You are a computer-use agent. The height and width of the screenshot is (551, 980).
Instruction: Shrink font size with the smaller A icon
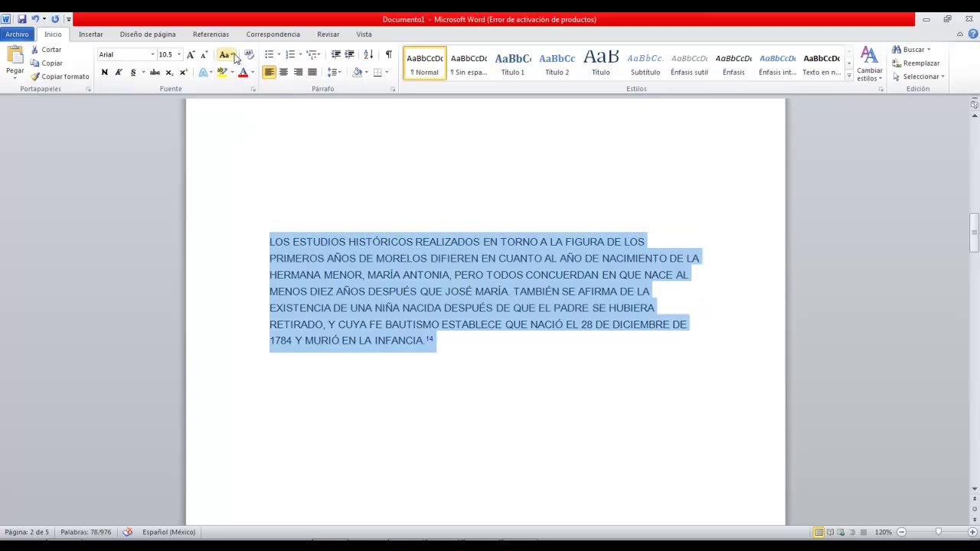tap(204, 54)
